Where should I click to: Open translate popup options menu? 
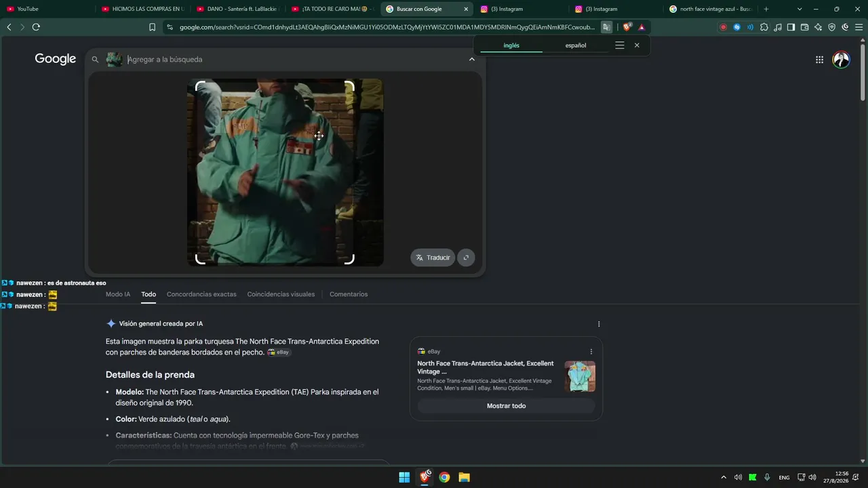pos(619,45)
